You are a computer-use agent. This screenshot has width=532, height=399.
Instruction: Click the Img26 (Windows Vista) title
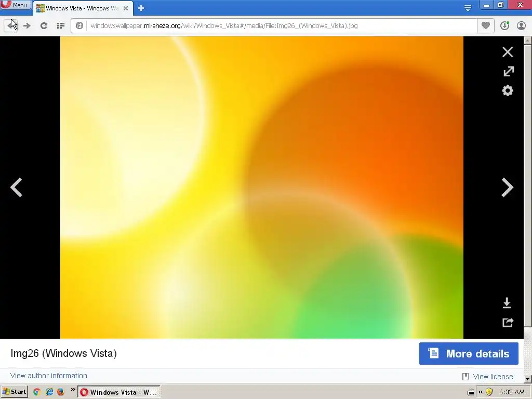[x=64, y=353]
